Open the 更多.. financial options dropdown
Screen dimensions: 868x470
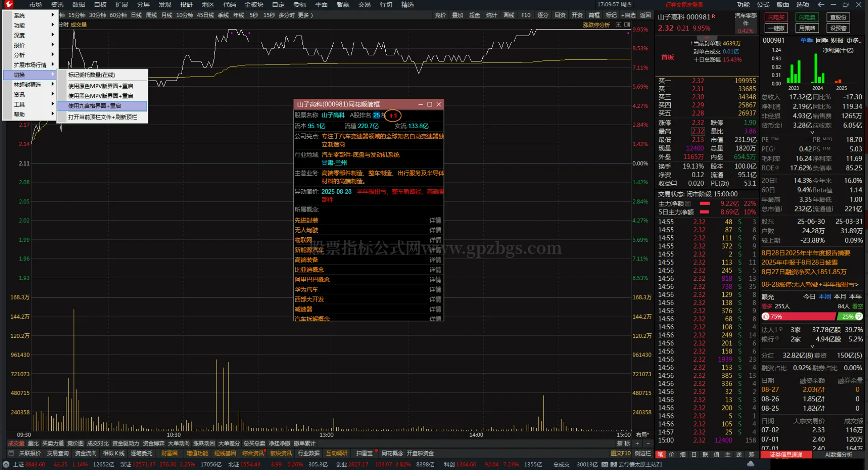pos(854,41)
